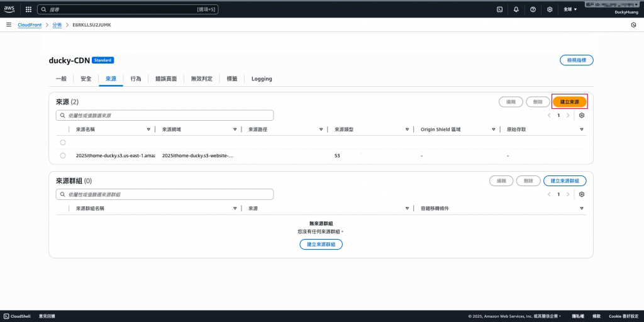Switch to the 行為 tab

pyautogui.click(x=136, y=79)
